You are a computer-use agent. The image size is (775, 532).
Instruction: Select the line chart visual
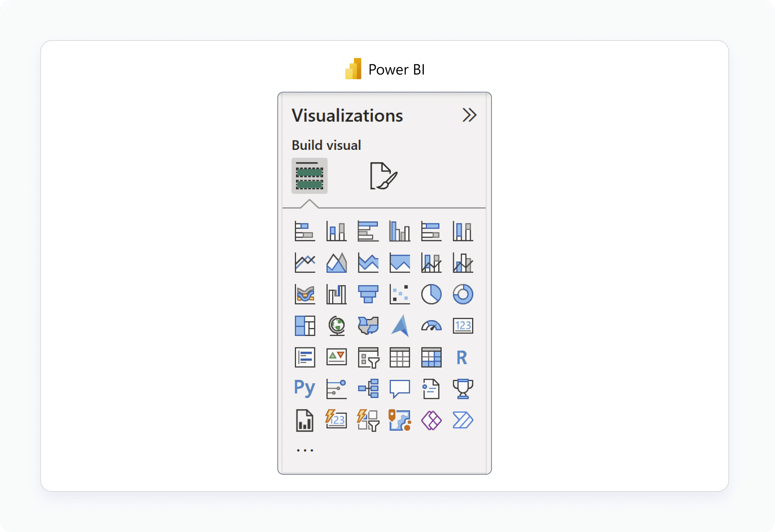coord(305,263)
